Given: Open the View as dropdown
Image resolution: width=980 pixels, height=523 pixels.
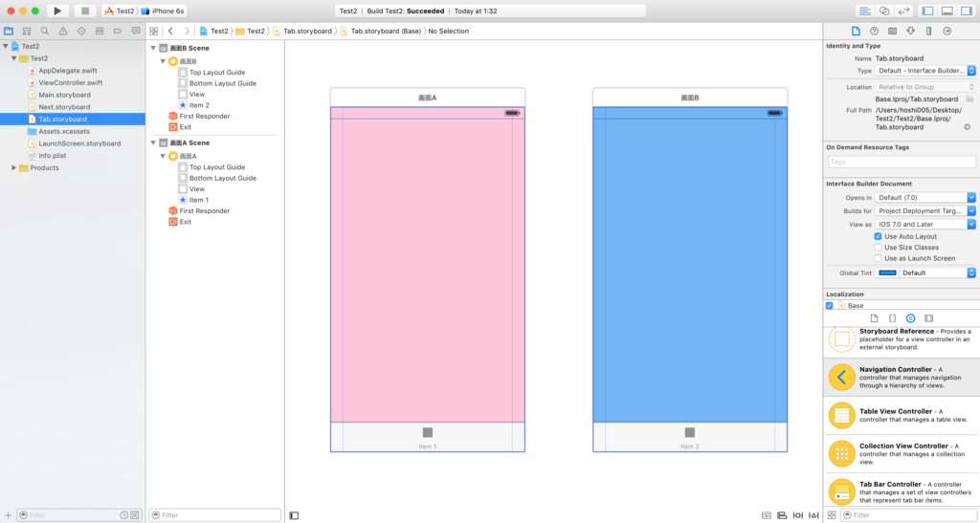Looking at the screenshot, I should [925, 224].
